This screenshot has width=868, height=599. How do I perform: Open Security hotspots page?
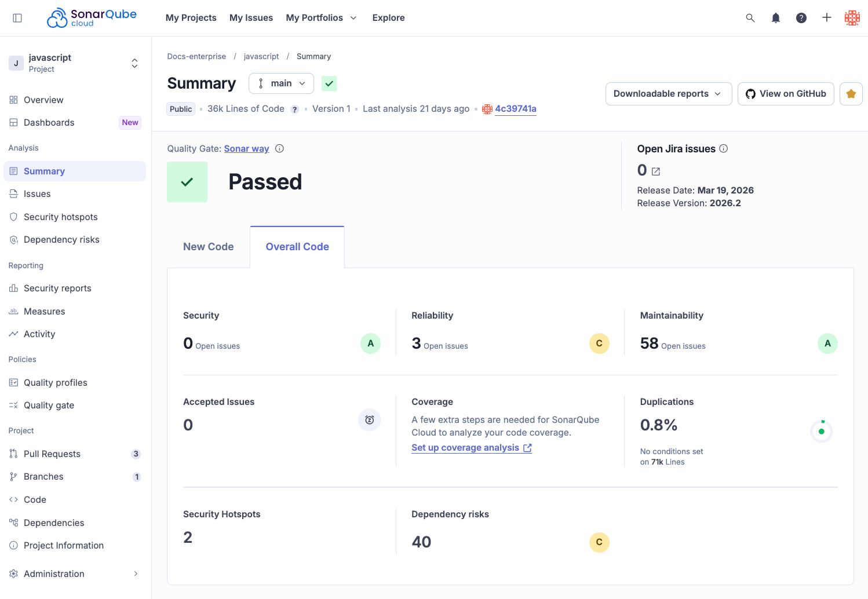[75, 217]
